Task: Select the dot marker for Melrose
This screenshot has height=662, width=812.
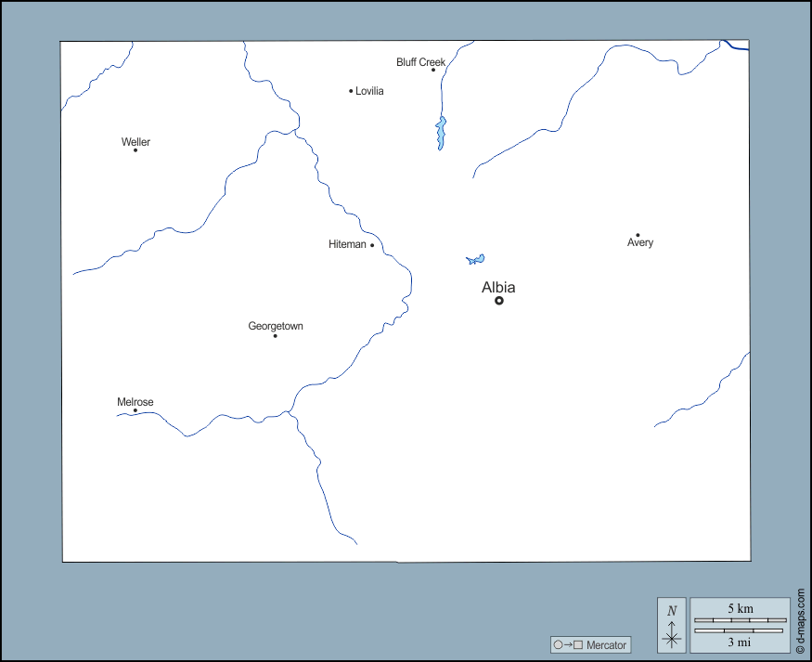Action: tap(135, 410)
